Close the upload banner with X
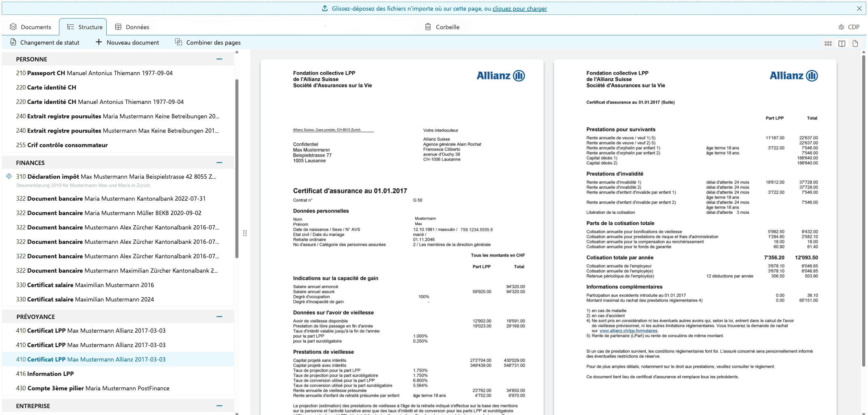The width and height of the screenshot is (868, 415). coord(859,9)
